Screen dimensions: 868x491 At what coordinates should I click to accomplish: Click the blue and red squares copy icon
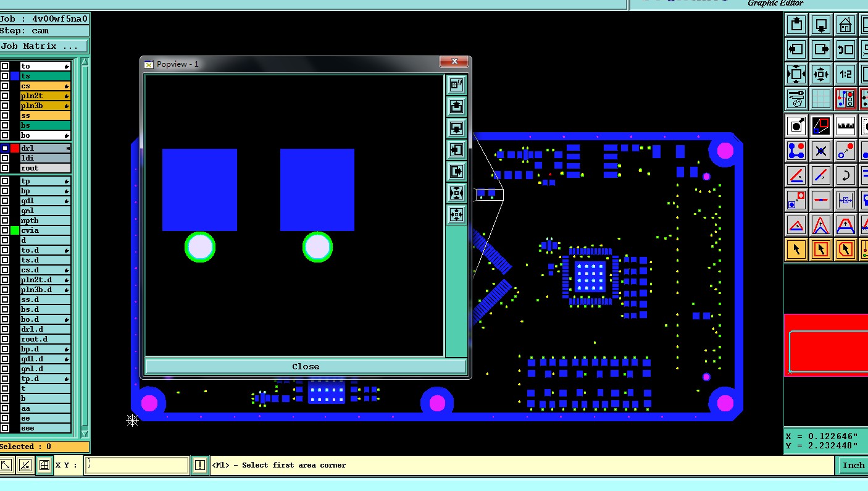(x=796, y=200)
